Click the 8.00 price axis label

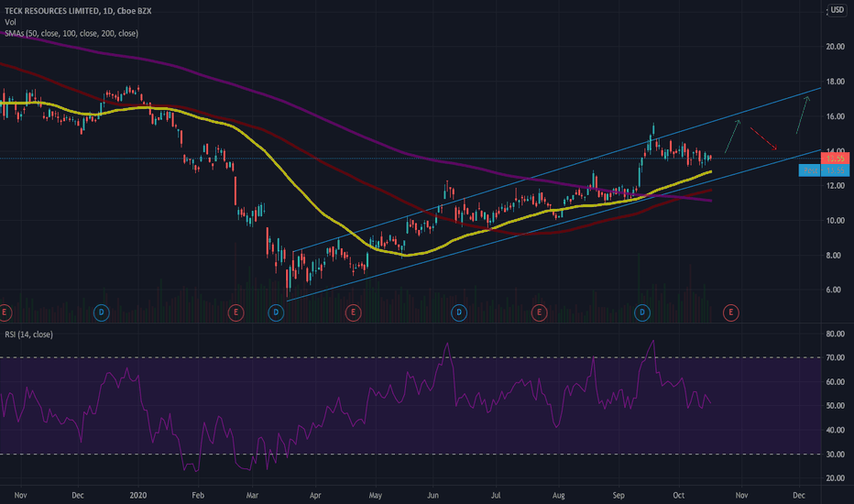coord(835,256)
